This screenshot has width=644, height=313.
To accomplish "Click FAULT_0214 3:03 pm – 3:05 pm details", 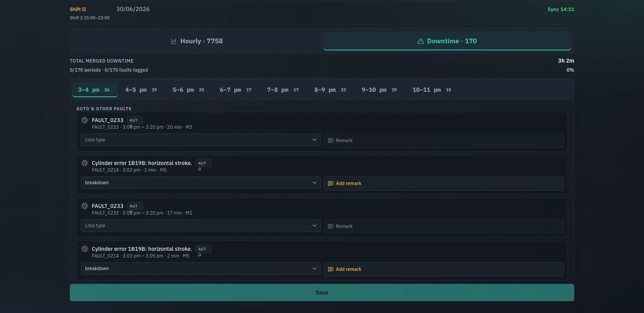I will 141,256.
